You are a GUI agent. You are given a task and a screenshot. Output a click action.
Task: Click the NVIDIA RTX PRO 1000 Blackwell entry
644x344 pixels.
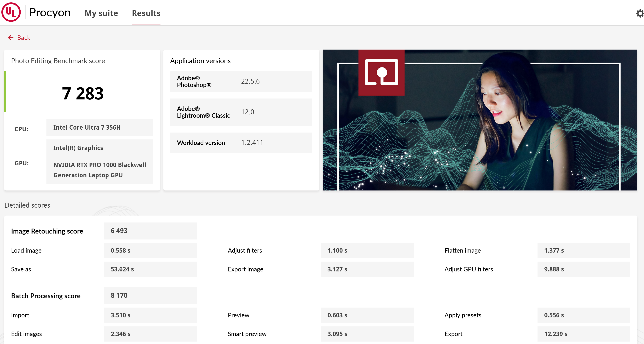(x=99, y=170)
